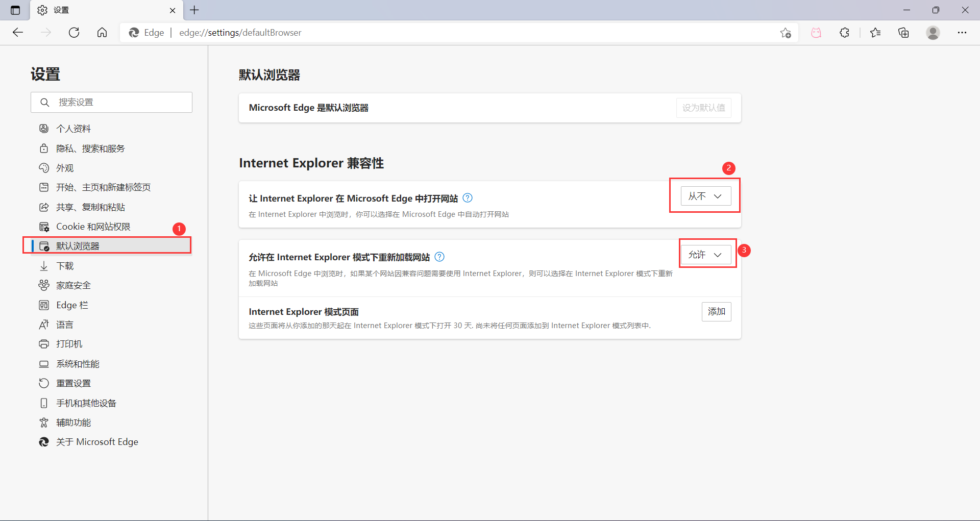Click help icon beside 模式下重新加载网站
Screen dimensions: 980x521
pos(439,257)
